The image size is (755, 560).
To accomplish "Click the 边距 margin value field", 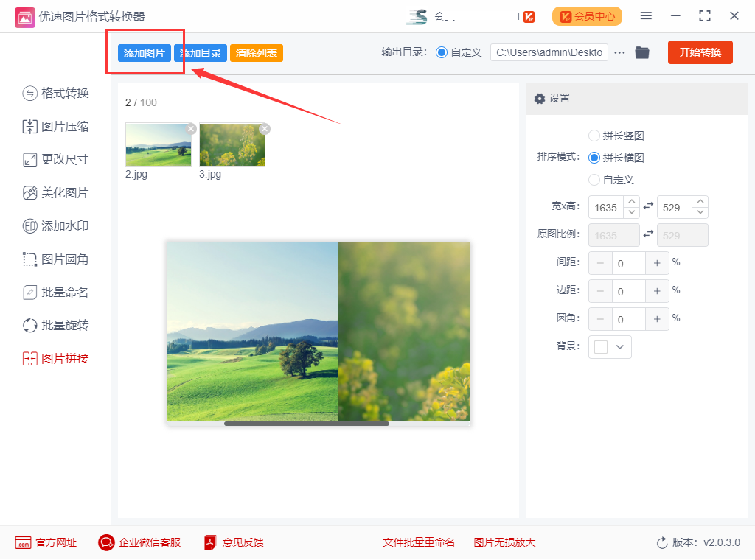I will pyautogui.click(x=629, y=291).
